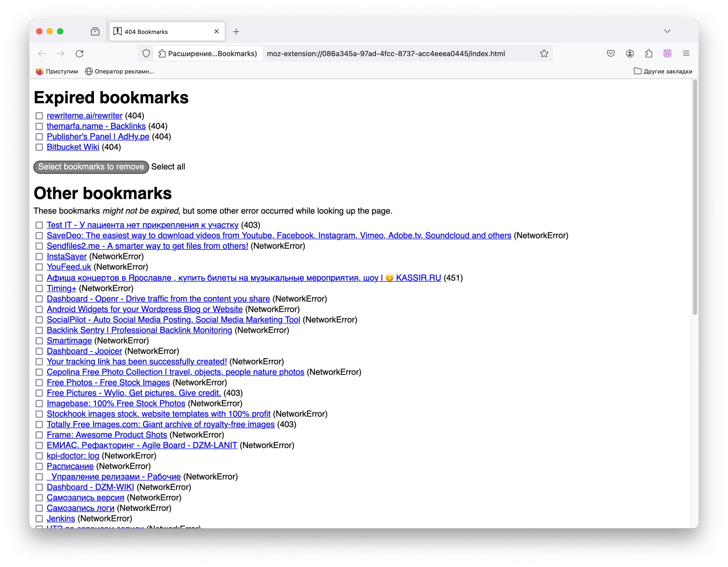Open the hamburger application menu

[x=686, y=54]
